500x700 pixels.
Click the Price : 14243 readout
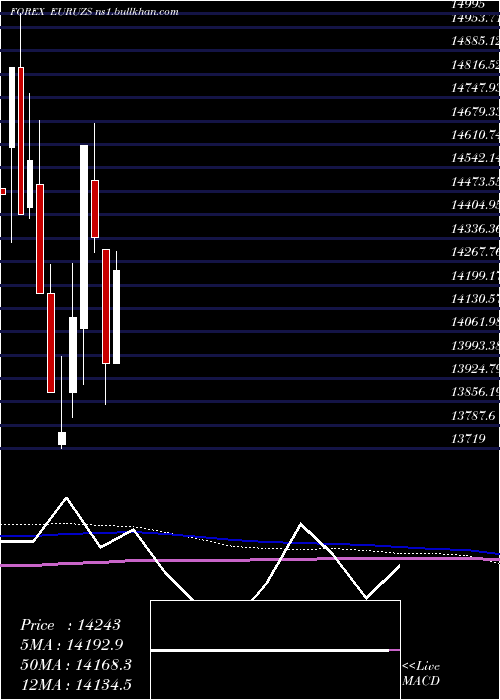[70, 625]
